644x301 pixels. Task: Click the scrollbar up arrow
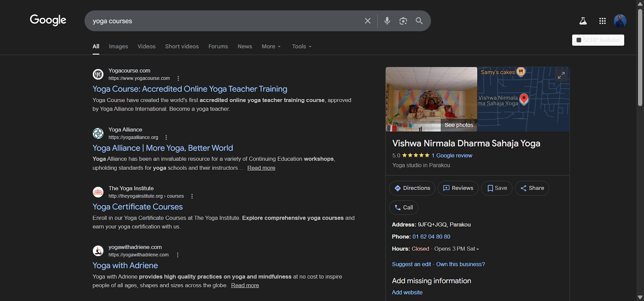640,4
